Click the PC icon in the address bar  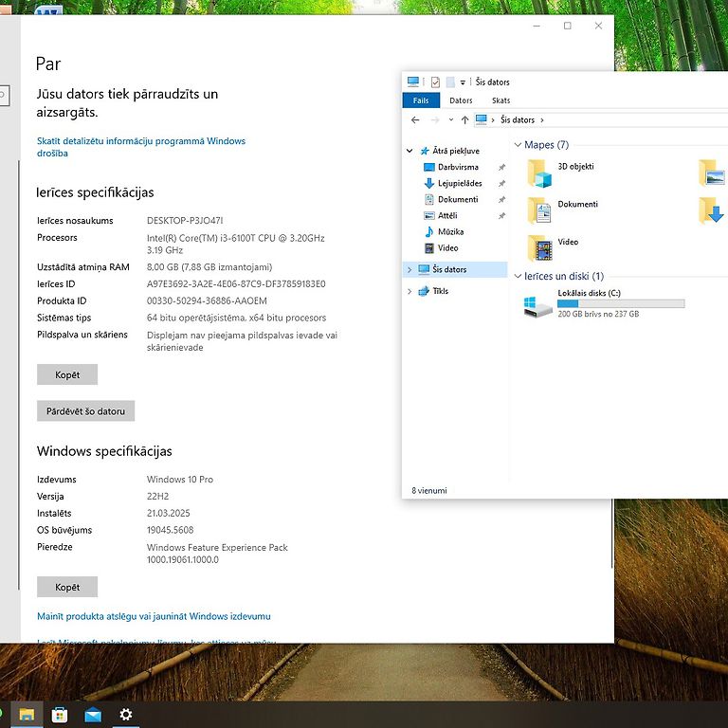point(481,119)
